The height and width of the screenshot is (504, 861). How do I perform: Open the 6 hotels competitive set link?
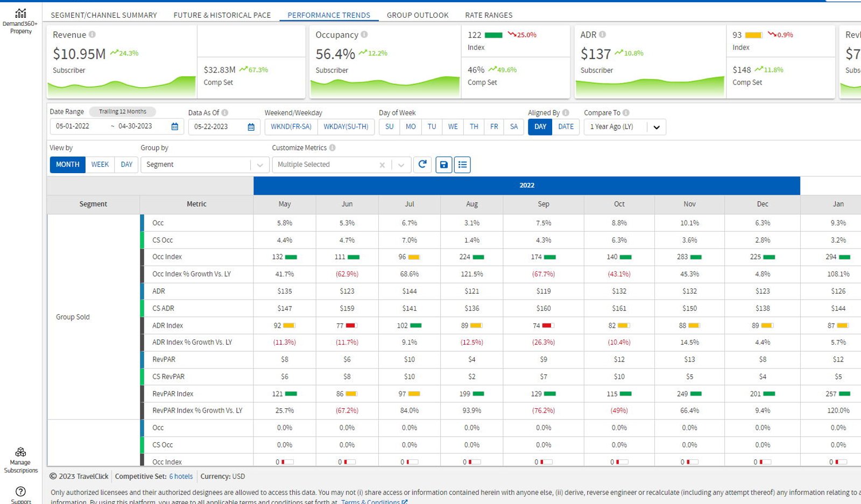click(181, 477)
